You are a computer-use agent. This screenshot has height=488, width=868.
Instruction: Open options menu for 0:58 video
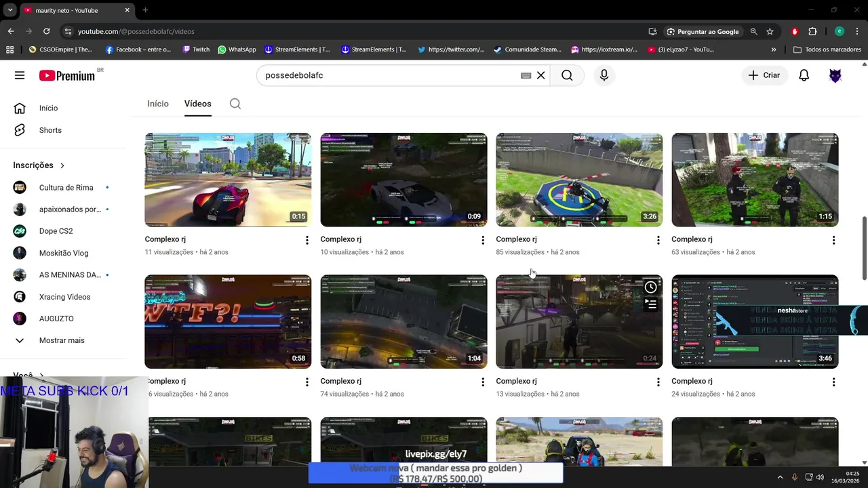[x=307, y=382]
